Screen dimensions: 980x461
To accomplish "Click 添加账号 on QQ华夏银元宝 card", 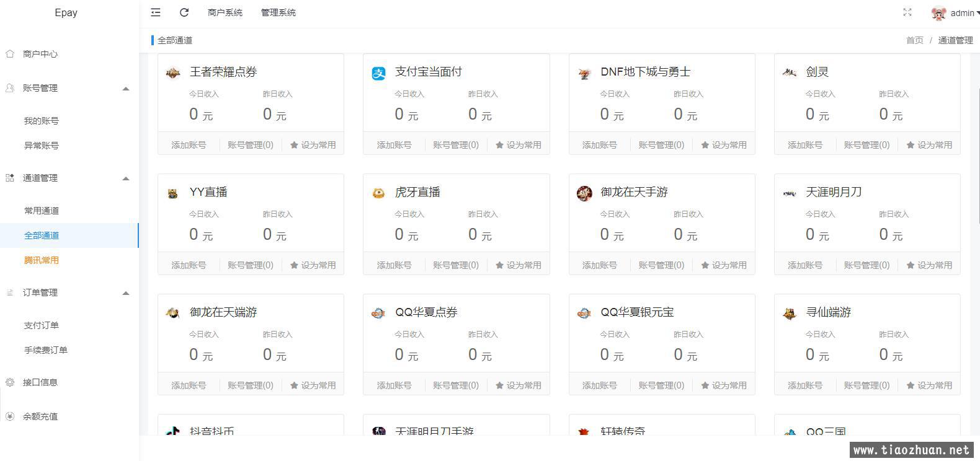I will pos(599,385).
